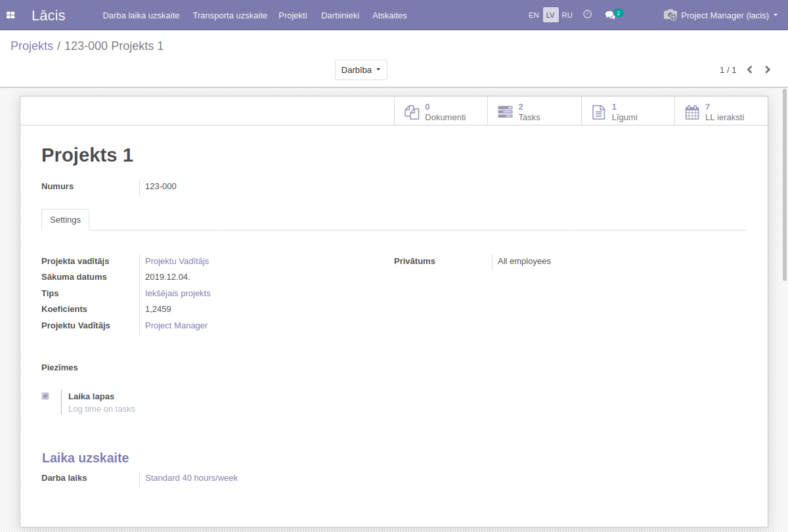
Task: Switch language to RU
Action: tap(567, 15)
